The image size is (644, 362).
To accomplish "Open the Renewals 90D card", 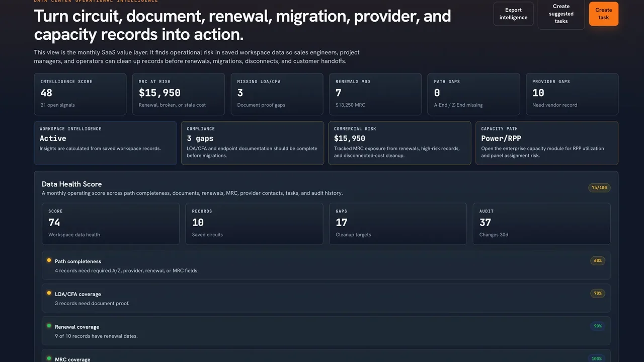I will click(375, 94).
